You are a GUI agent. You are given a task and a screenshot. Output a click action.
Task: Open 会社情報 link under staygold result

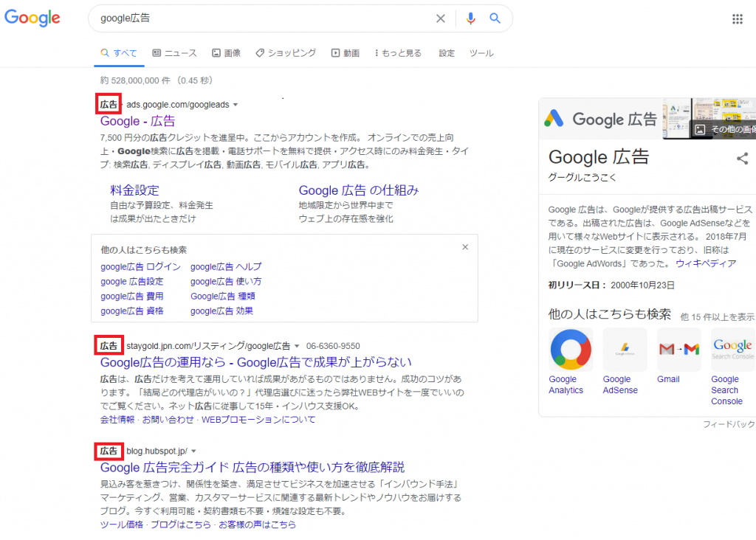[117, 420]
